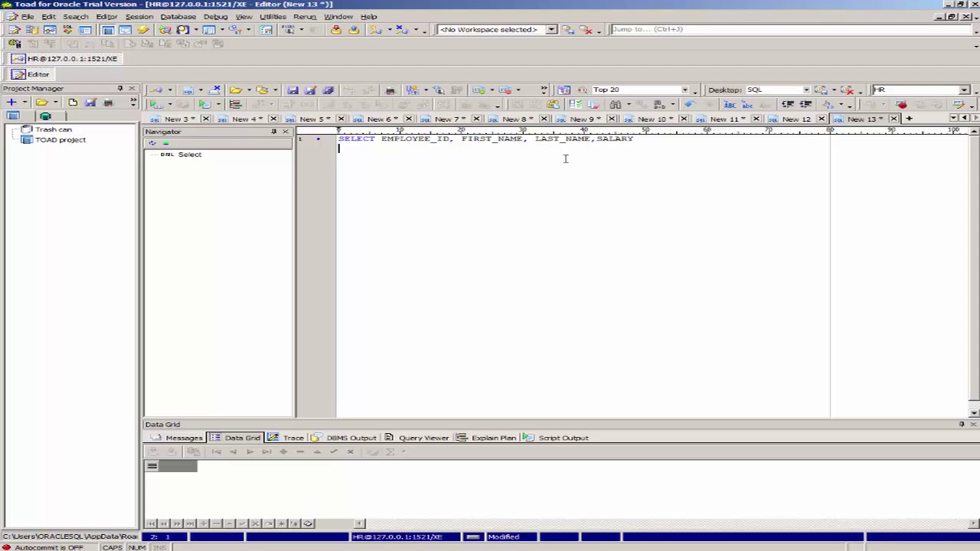The height and width of the screenshot is (551, 980).
Task: Click the open folder icon in Project Manager
Action: click(x=41, y=103)
